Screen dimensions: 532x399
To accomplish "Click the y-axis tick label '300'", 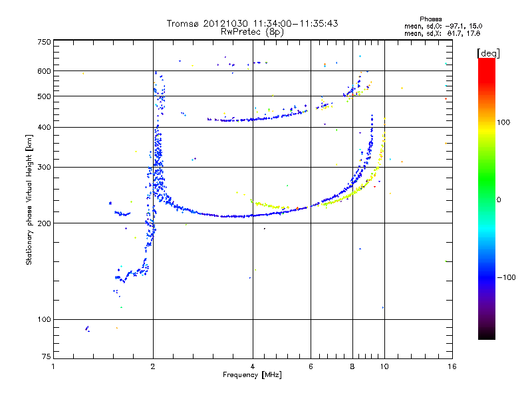I will 44,168.
